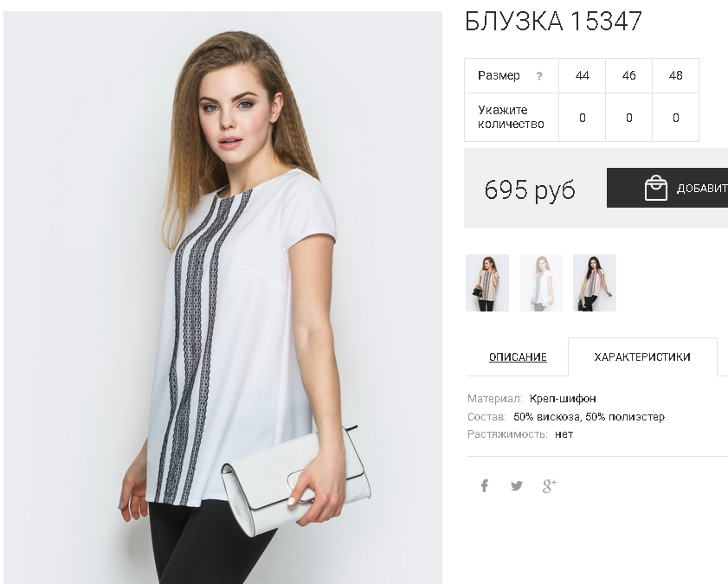728x584 pixels.
Task: Click quantity field under size 46
Action: 628,118
